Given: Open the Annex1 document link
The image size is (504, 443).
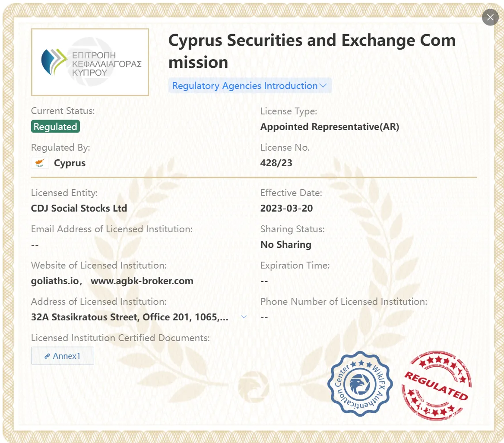Looking at the screenshot, I should point(62,356).
